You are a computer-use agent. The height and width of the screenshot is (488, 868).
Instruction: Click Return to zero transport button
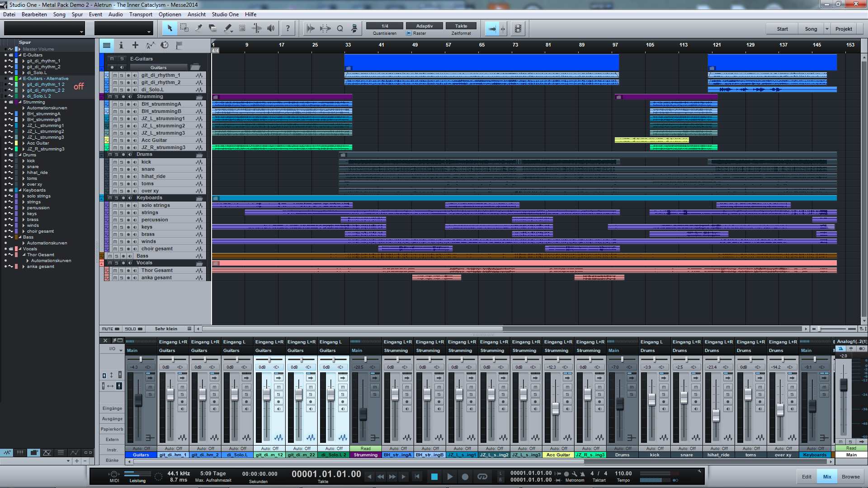coord(417,476)
